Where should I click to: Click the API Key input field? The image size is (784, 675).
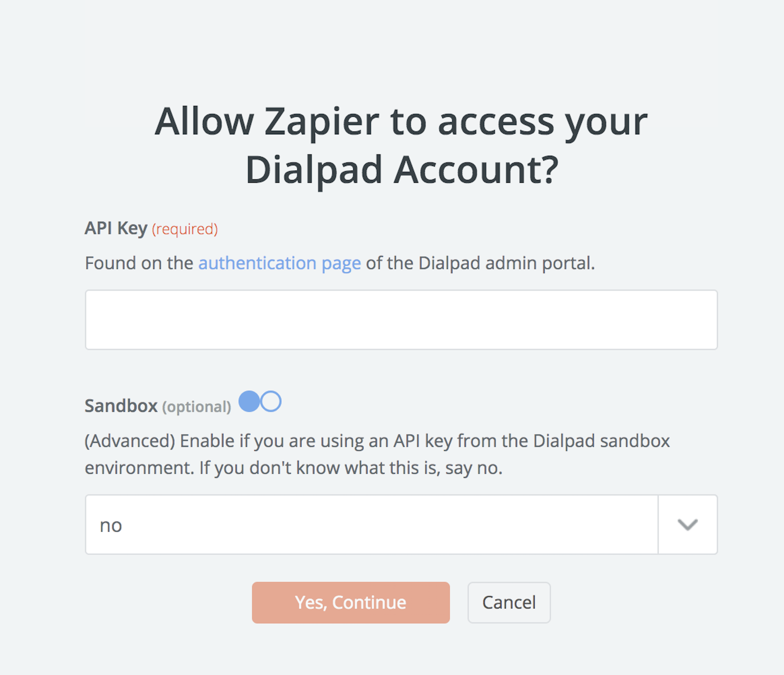[401, 320]
